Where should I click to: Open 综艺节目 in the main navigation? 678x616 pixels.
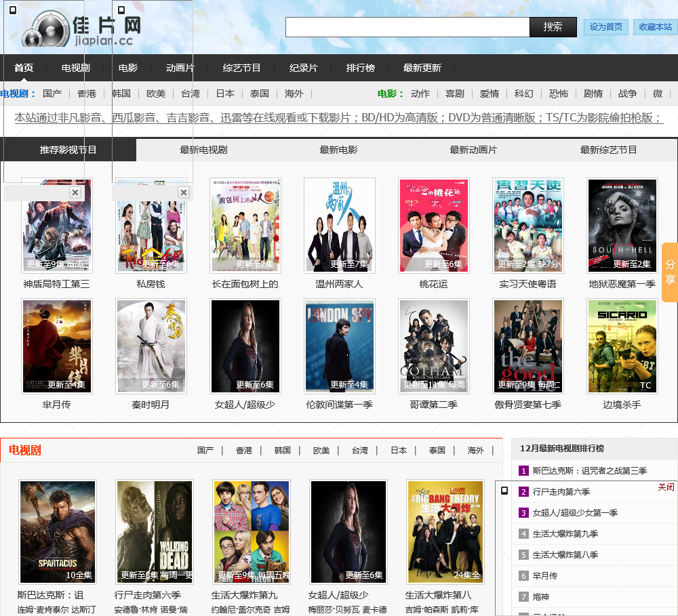pyautogui.click(x=242, y=68)
